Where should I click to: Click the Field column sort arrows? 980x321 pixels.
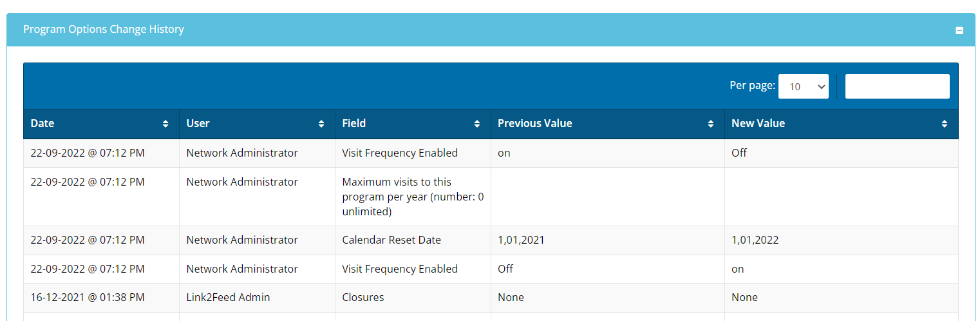point(477,124)
